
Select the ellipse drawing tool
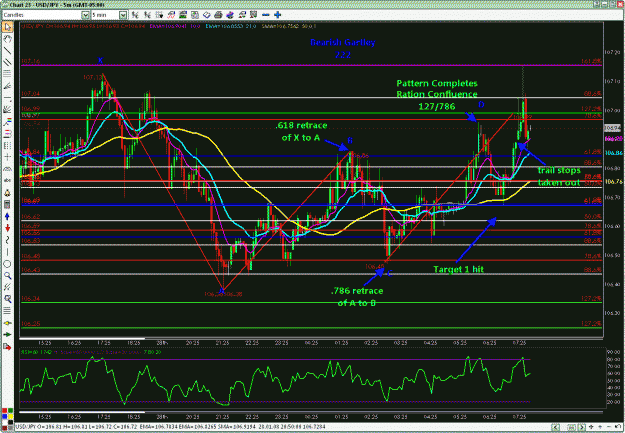[x=8, y=264]
